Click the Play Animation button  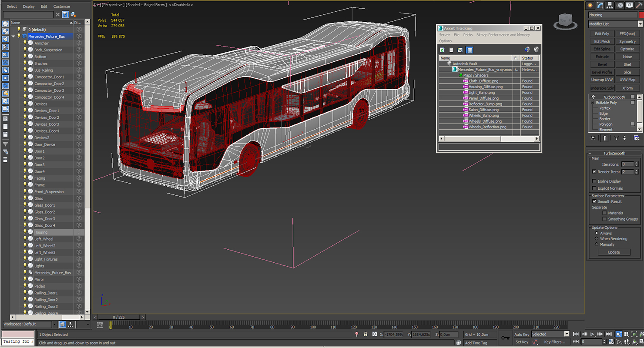tap(592, 335)
